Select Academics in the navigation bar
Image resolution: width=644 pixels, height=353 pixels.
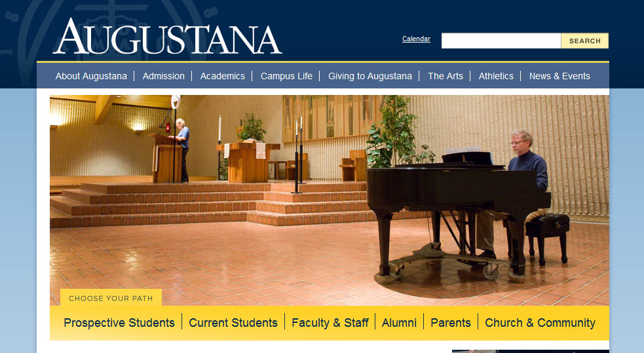click(222, 77)
